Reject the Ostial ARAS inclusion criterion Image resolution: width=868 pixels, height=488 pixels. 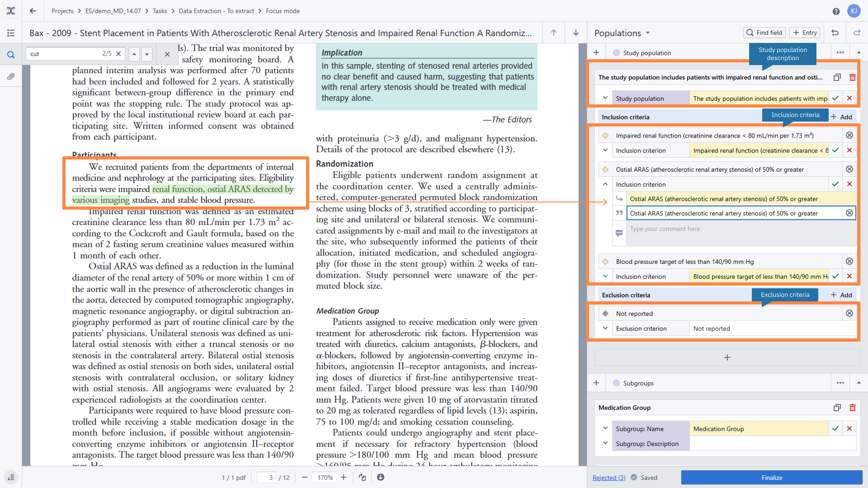tap(849, 184)
